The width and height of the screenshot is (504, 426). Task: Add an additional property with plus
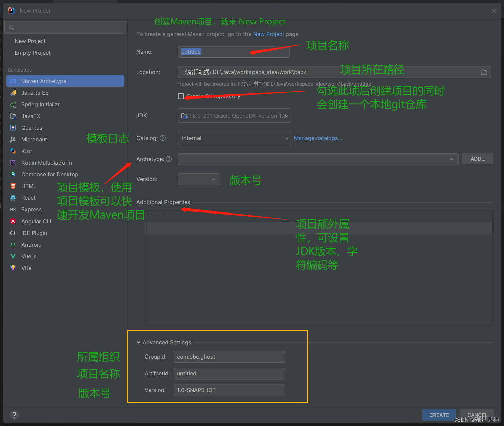(150, 216)
